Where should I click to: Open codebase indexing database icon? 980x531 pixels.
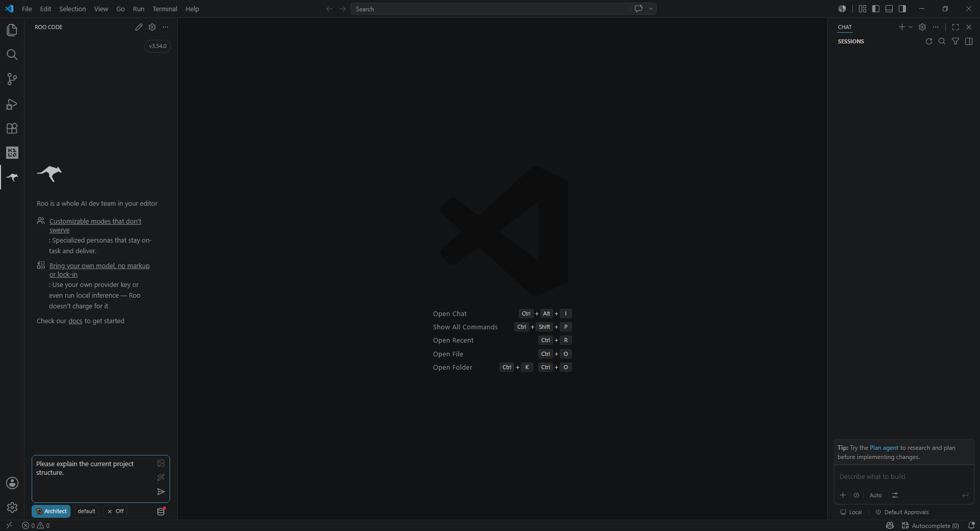point(161,511)
